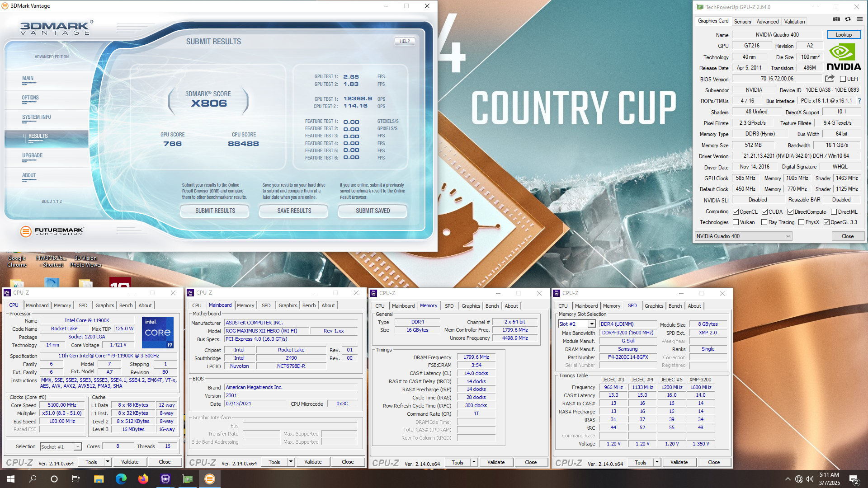This screenshot has height=488, width=868.
Task: Toggle the Vulkan checkbox
Action: [736, 222]
